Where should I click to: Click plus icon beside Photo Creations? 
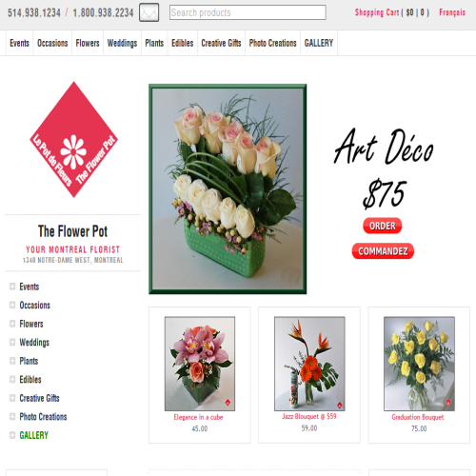12,416
